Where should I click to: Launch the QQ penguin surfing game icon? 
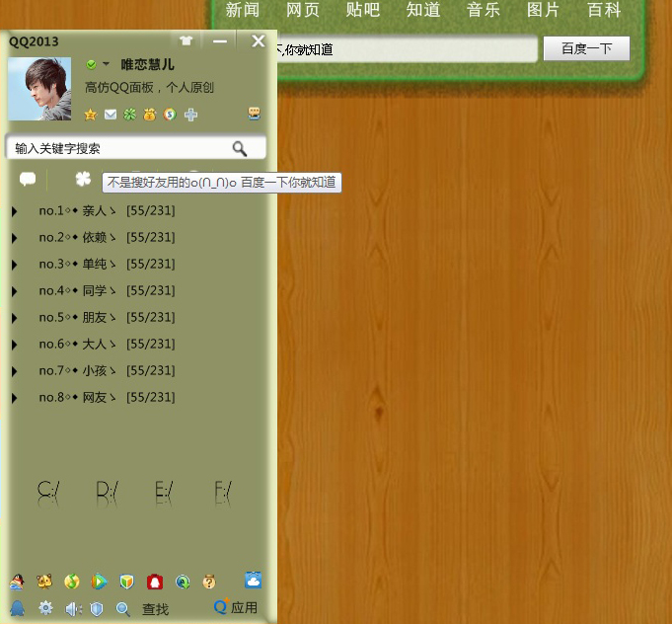pos(17,582)
